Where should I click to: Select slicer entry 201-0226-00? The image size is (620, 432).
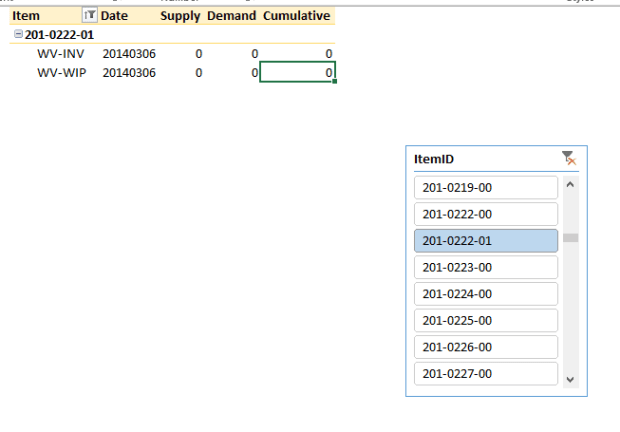click(485, 347)
